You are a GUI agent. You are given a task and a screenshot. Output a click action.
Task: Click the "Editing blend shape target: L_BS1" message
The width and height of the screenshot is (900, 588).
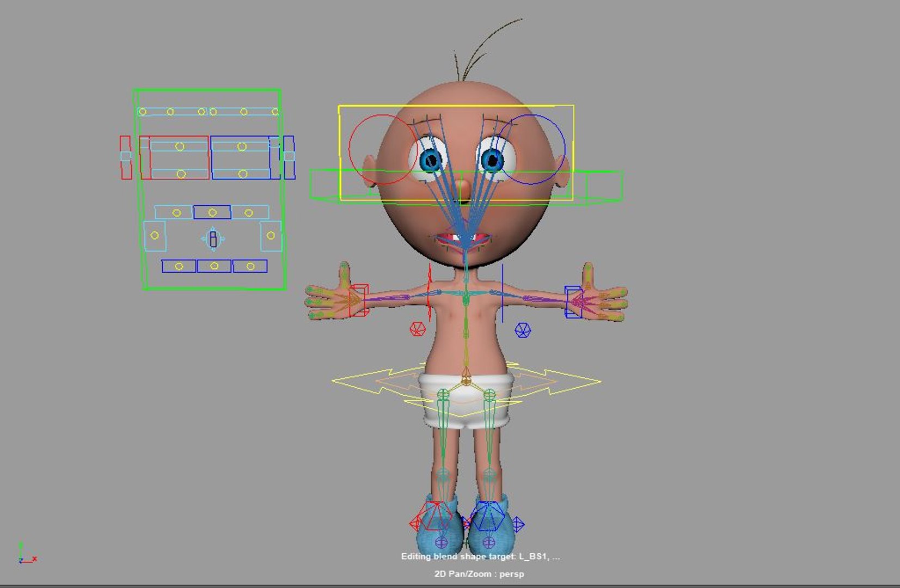[480, 556]
